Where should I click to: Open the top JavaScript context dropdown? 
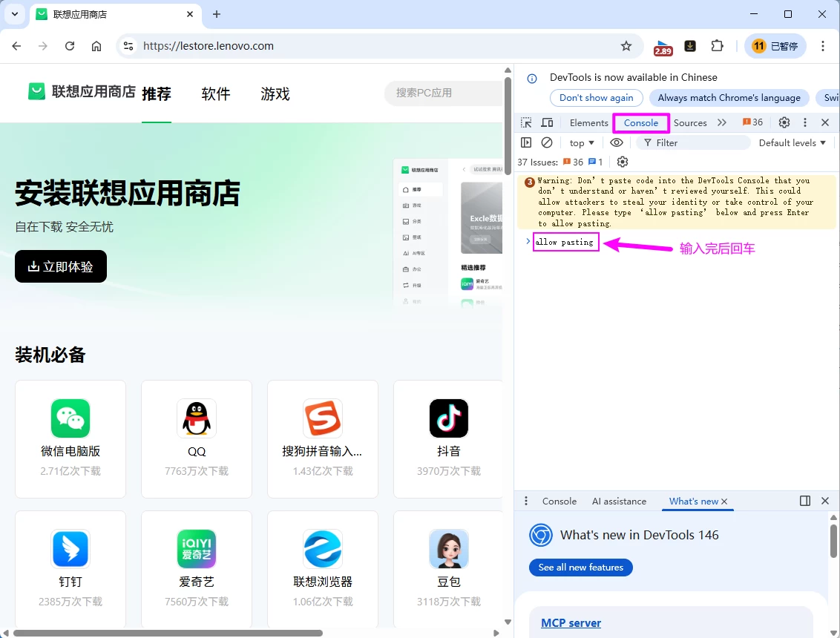[x=582, y=143]
